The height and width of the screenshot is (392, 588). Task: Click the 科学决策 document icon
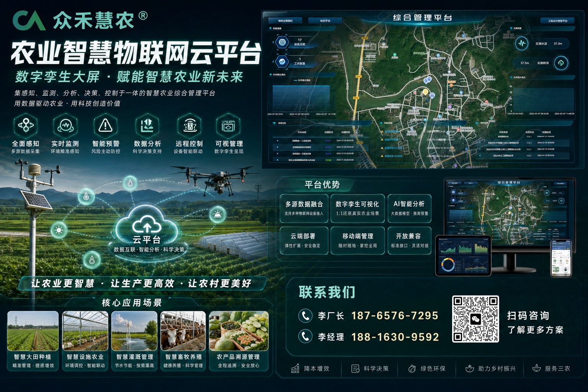(355, 369)
